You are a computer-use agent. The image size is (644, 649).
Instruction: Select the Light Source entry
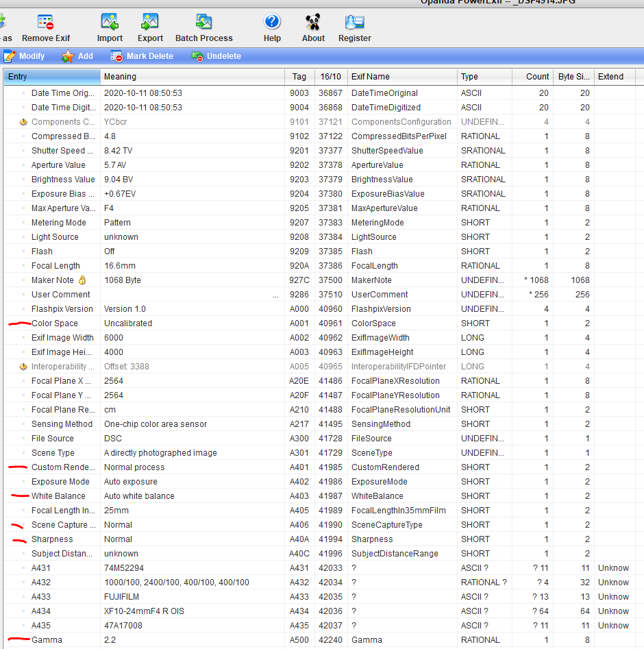point(55,237)
